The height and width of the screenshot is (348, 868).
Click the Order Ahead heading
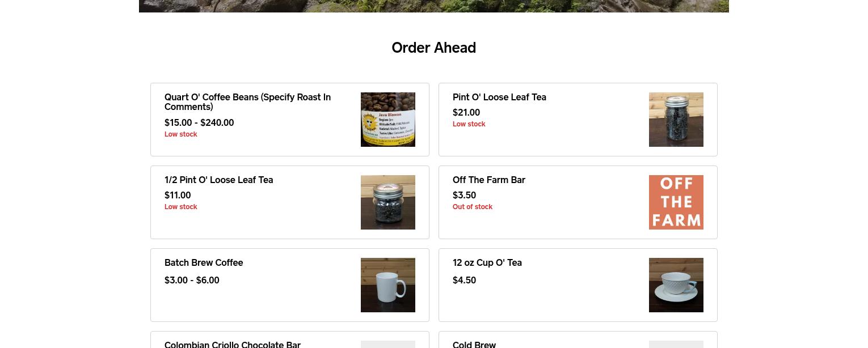(x=434, y=48)
